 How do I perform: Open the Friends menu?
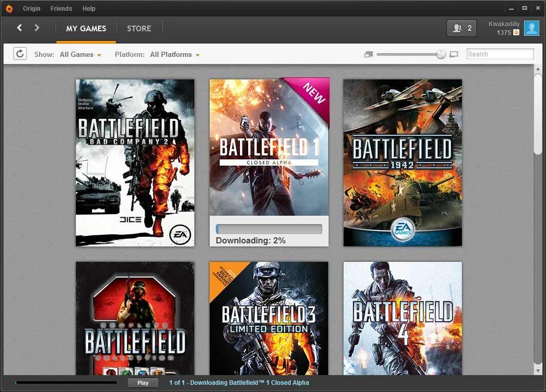pyautogui.click(x=61, y=8)
